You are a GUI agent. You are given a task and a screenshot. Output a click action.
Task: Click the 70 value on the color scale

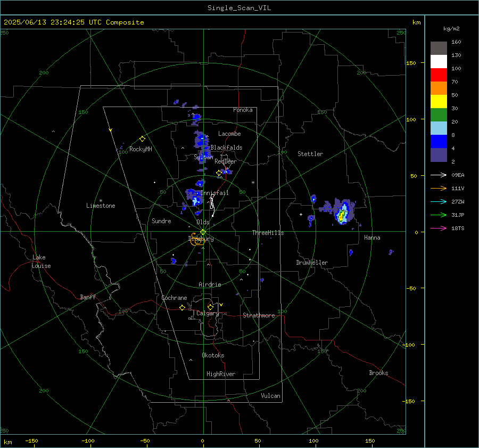tap(455, 82)
